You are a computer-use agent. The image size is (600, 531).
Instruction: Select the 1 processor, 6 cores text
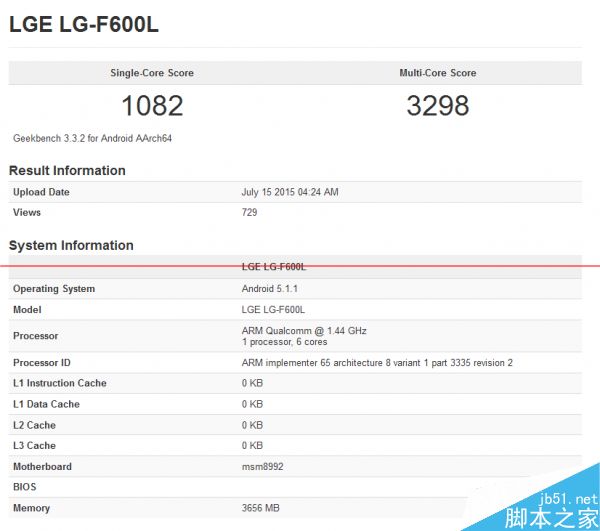284,342
